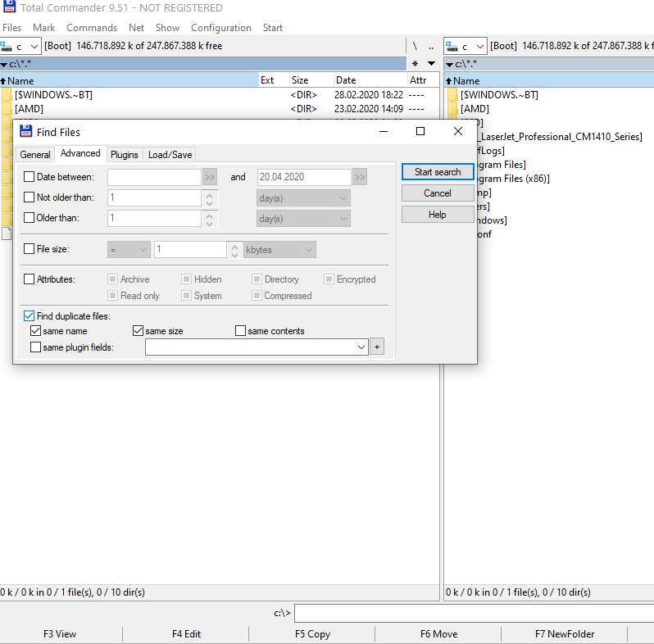Toggle the Hidden attribute checkbox

(x=186, y=279)
